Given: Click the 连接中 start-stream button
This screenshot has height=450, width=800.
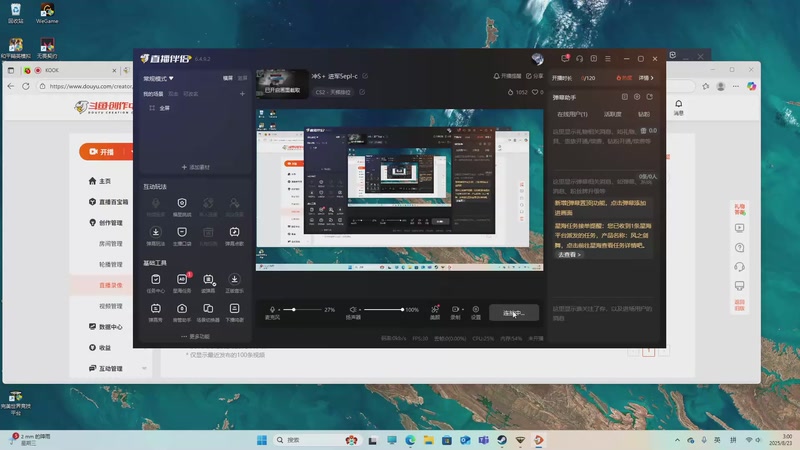Looking at the screenshot, I should [514, 313].
